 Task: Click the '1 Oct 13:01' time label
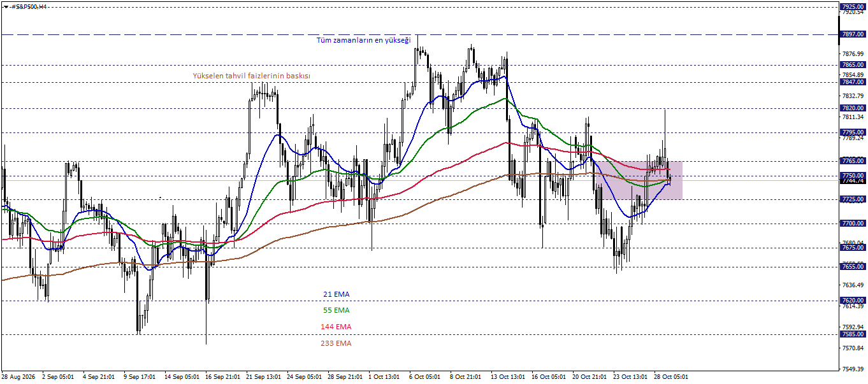384,377
